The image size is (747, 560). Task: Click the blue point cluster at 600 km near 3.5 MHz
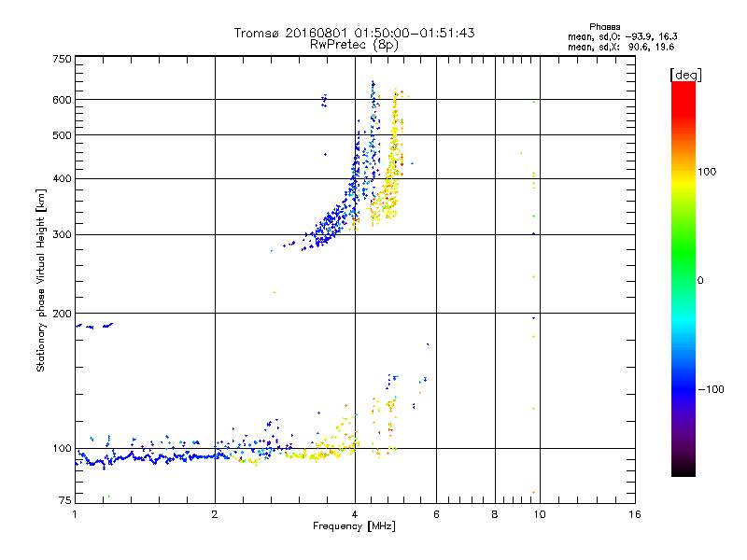tap(324, 100)
